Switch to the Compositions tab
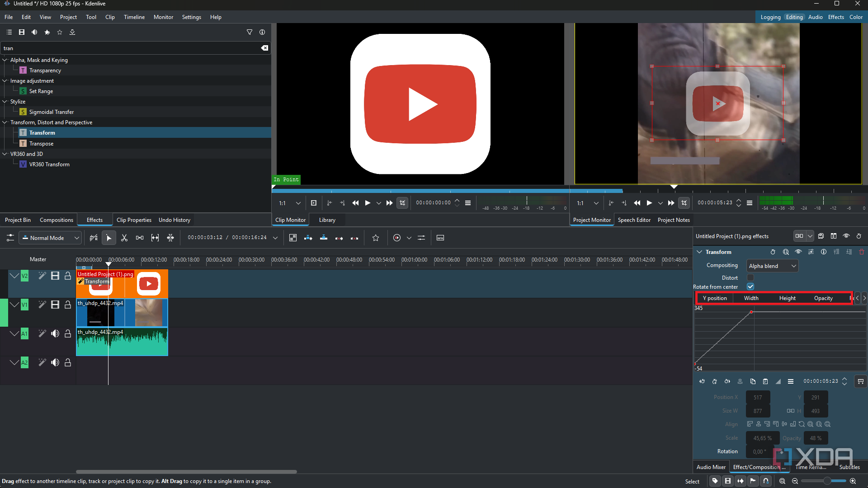The width and height of the screenshot is (868, 488). point(57,220)
